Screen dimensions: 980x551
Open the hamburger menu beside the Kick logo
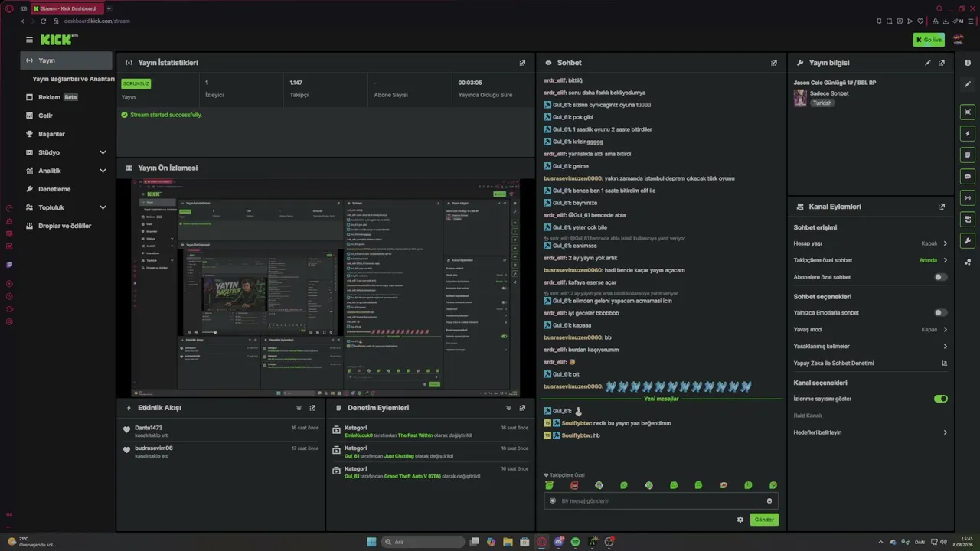point(29,40)
